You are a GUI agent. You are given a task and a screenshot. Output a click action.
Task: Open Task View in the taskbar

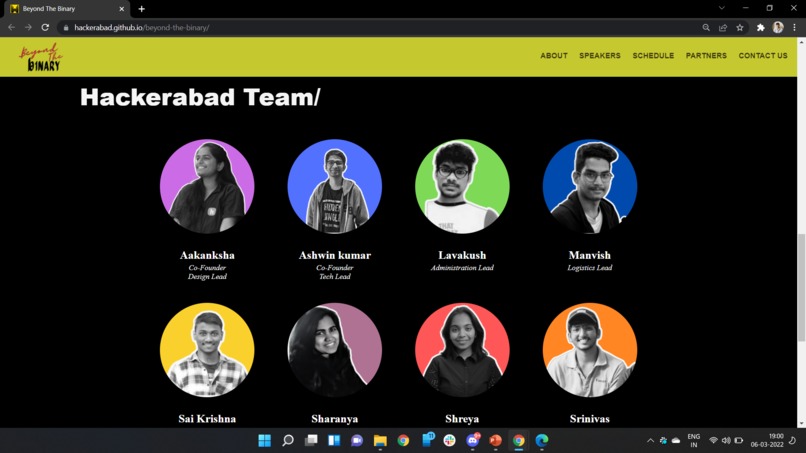point(311,440)
